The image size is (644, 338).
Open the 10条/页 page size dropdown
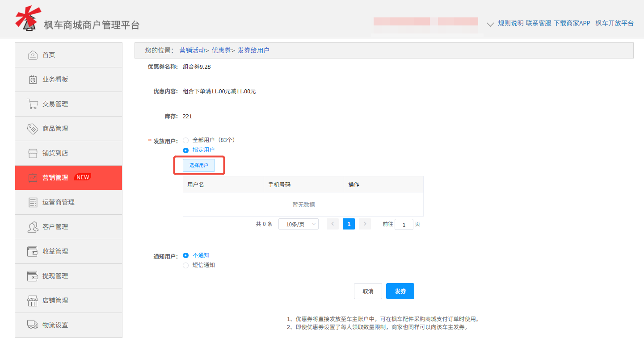298,224
